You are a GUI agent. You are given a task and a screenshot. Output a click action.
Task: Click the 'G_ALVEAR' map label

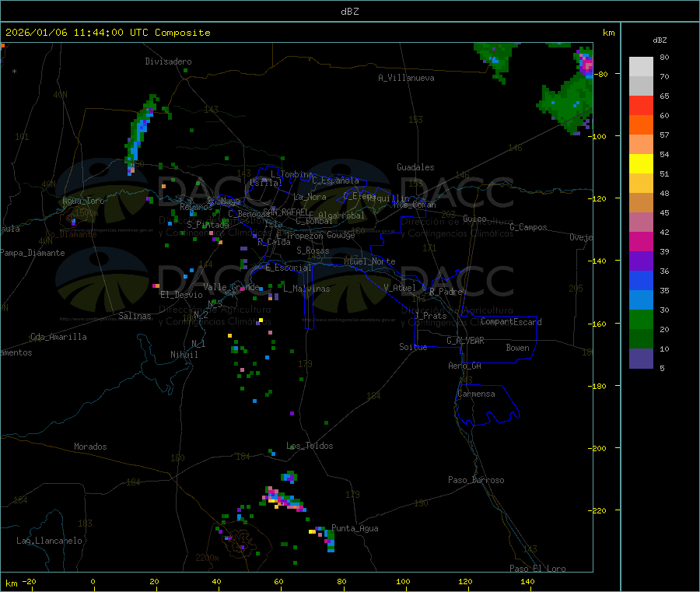pyautogui.click(x=465, y=341)
